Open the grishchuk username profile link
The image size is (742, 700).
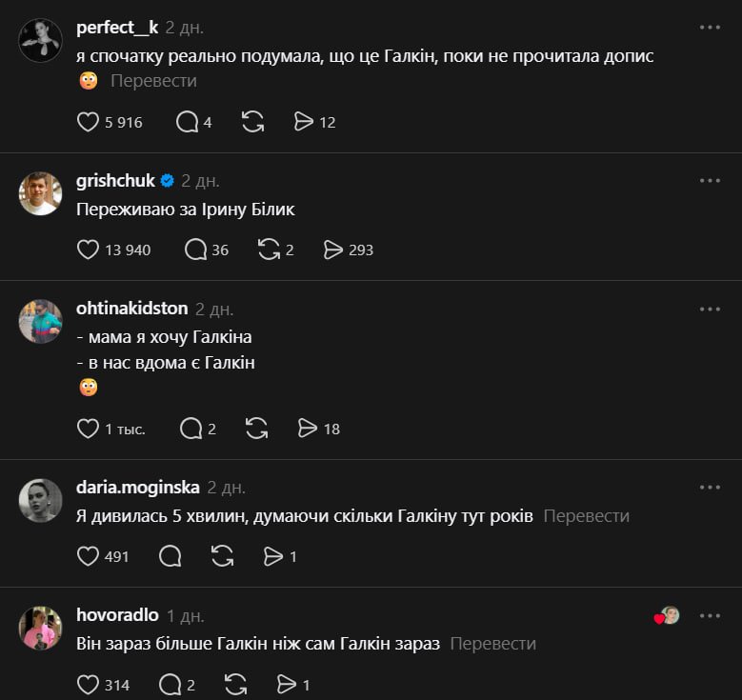click(115, 181)
